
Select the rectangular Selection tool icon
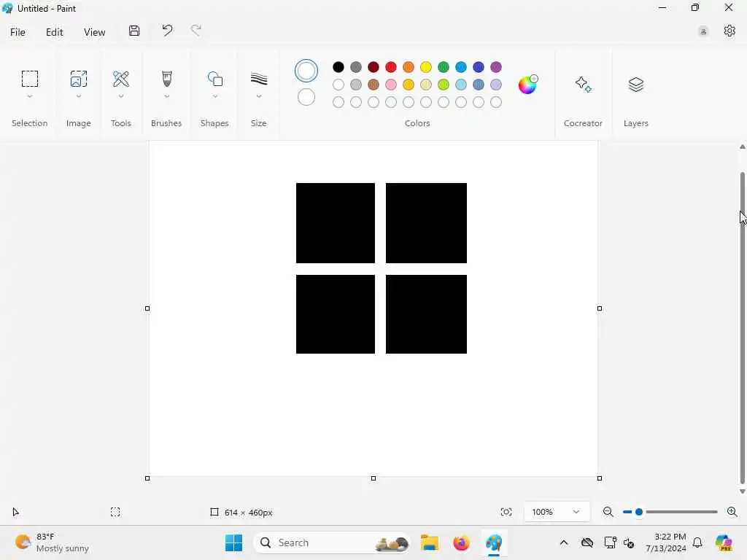click(x=29, y=79)
